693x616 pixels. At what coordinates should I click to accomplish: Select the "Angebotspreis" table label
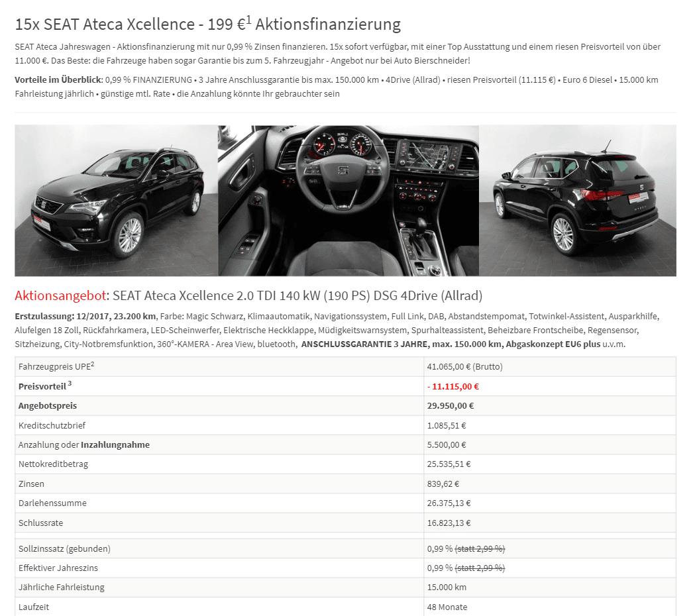click(48, 405)
